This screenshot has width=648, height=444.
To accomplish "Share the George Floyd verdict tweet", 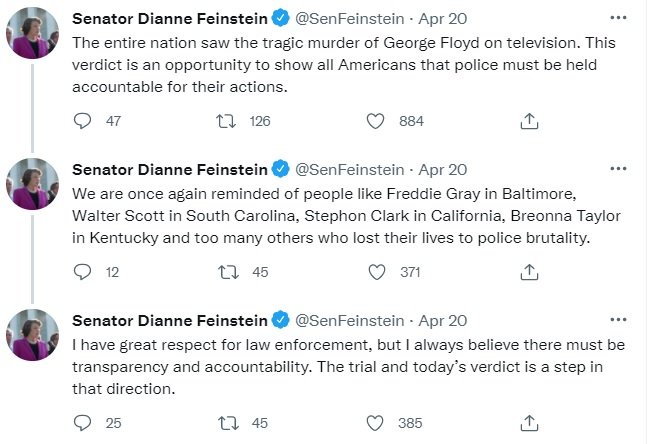I will click(x=531, y=121).
